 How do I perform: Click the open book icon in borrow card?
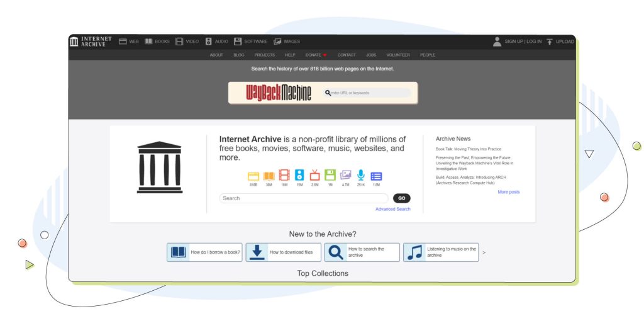pos(178,252)
